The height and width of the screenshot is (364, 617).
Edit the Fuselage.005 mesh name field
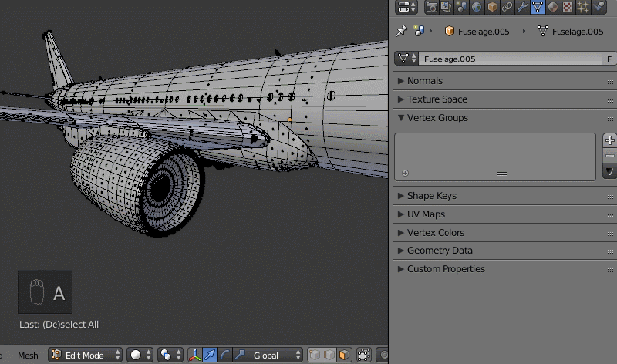(x=510, y=59)
